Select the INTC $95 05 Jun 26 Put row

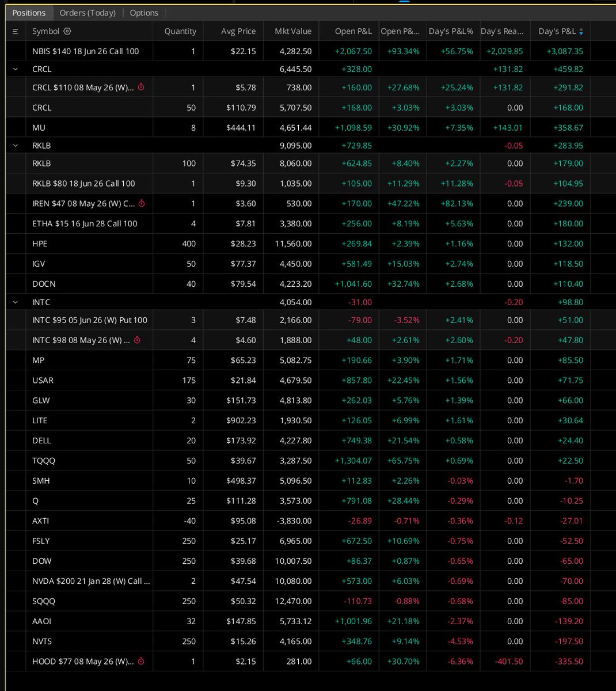pyautogui.click(x=311, y=320)
